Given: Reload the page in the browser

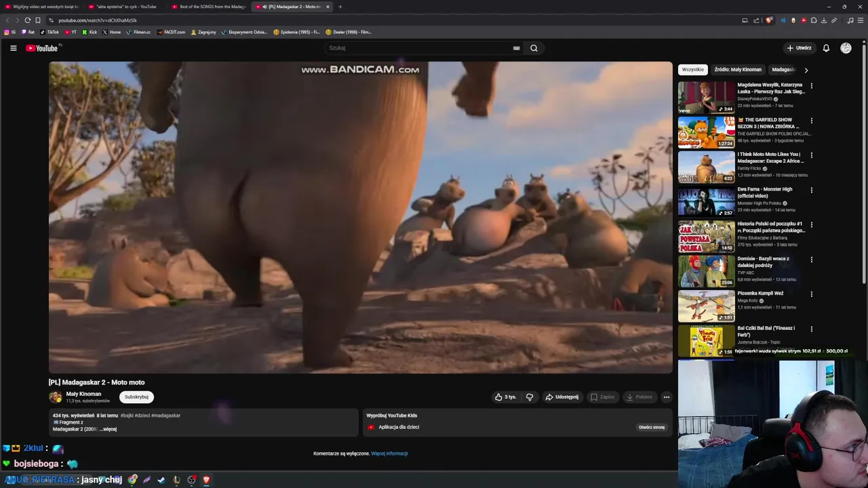Looking at the screenshot, I should (x=27, y=20).
